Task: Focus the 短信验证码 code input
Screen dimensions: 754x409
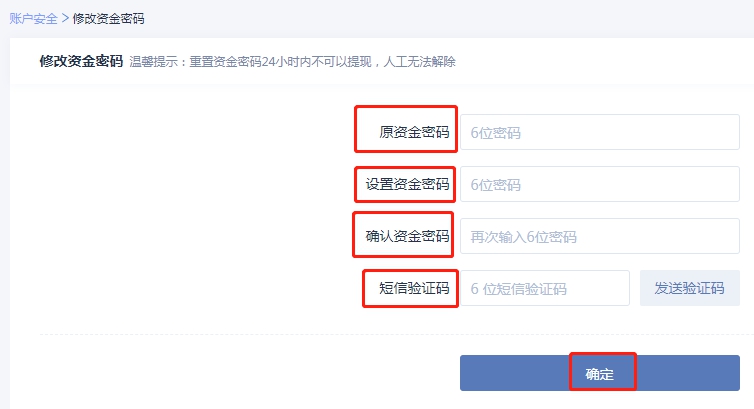Action: point(544,289)
